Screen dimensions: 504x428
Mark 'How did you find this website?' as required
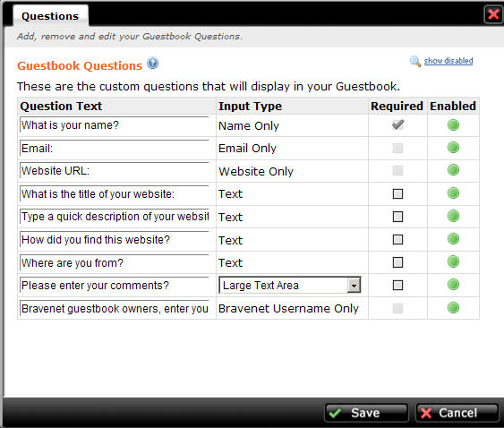pyautogui.click(x=397, y=240)
